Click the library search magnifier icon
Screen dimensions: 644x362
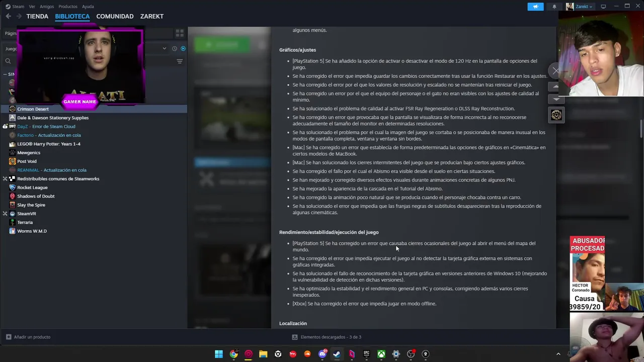[x=8, y=61]
